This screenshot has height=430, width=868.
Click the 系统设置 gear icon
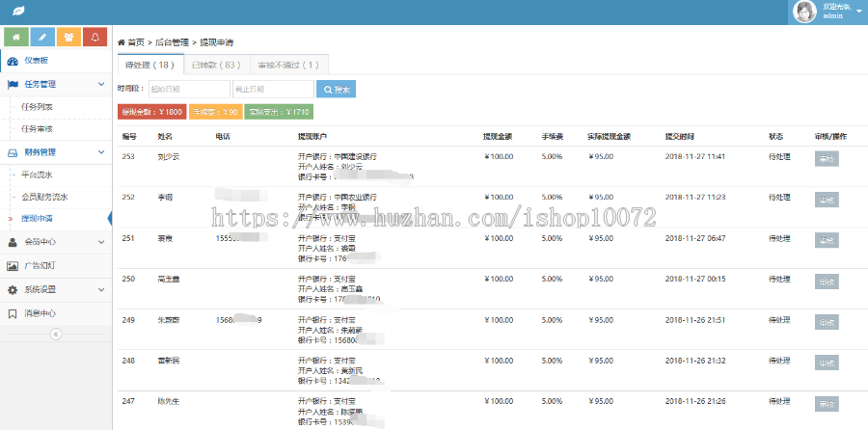13,289
